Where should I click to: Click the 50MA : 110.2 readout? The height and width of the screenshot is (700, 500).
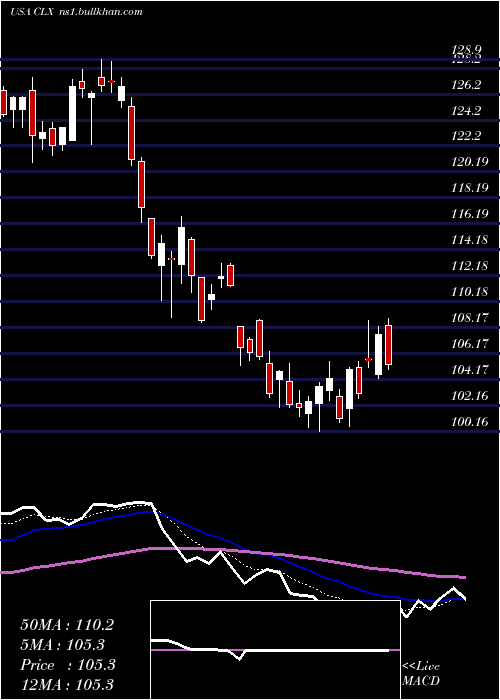click(67, 625)
